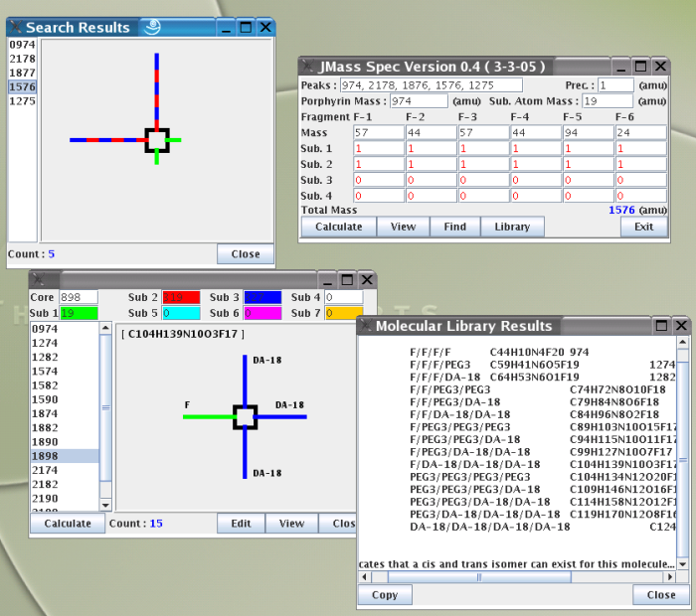Screen dimensions: 696x616
Task: Click Sub. 4 field under F-6
Action: pyautogui.click(x=640, y=196)
